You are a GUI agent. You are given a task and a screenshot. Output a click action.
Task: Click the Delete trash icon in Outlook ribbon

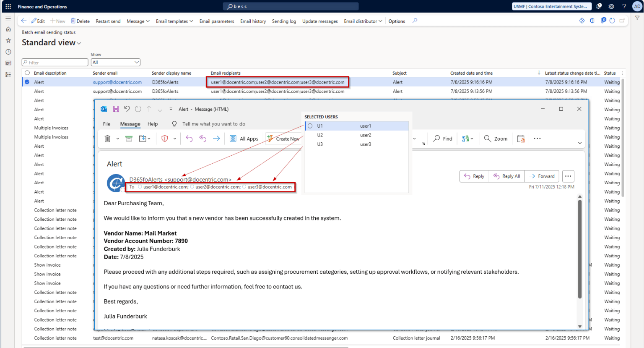107,139
